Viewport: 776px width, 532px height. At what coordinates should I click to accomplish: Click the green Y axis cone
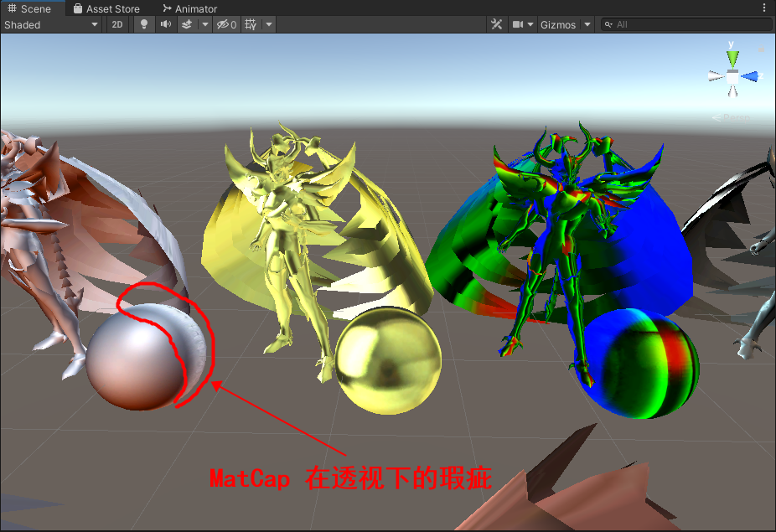[732, 59]
